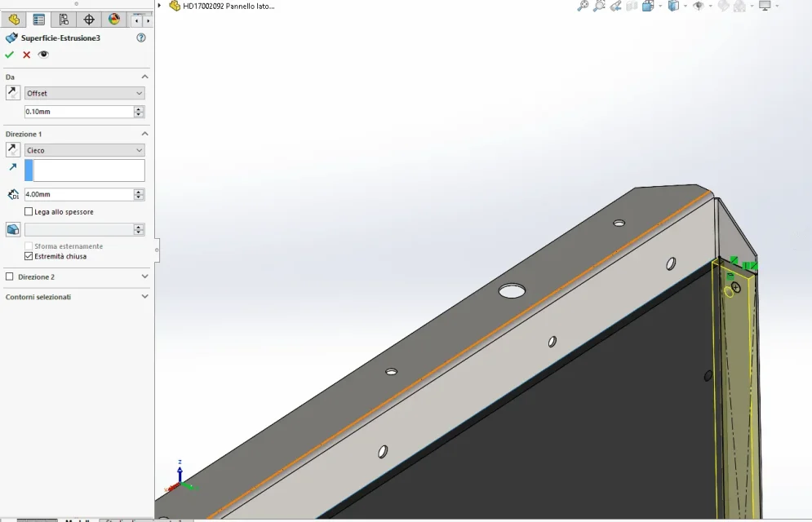The image size is (812, 522).
Task: Enable the Direzione 2 checkbox
Action: click(9, 276)
